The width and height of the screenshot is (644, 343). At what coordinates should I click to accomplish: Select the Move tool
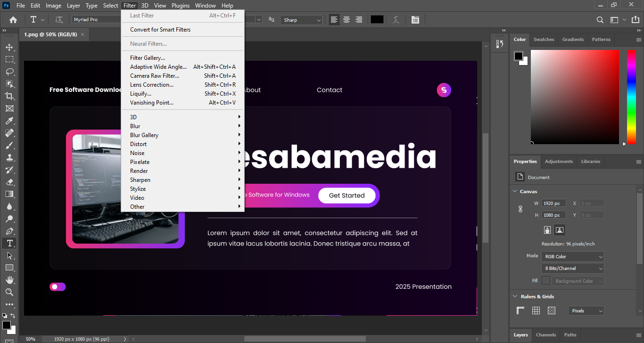[9, 47]
